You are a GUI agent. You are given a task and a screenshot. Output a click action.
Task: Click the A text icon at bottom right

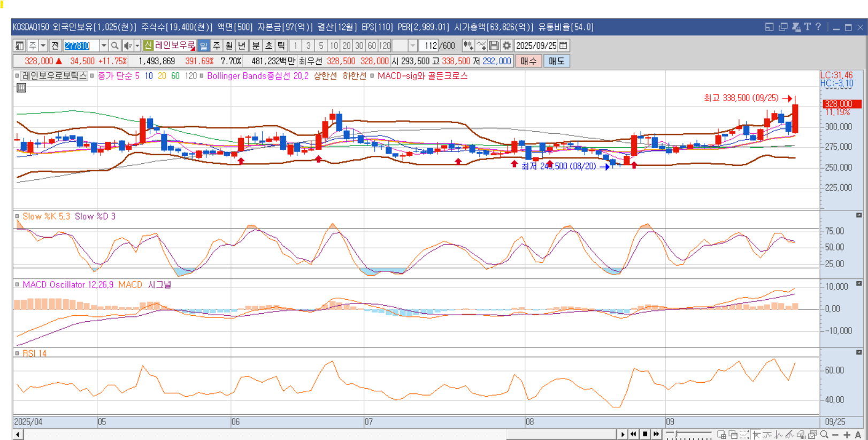[858, 435]
